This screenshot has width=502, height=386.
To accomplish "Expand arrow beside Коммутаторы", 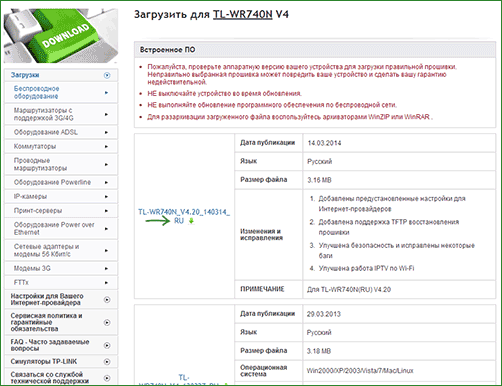I will pyautogui.click(x=106, y=146).
